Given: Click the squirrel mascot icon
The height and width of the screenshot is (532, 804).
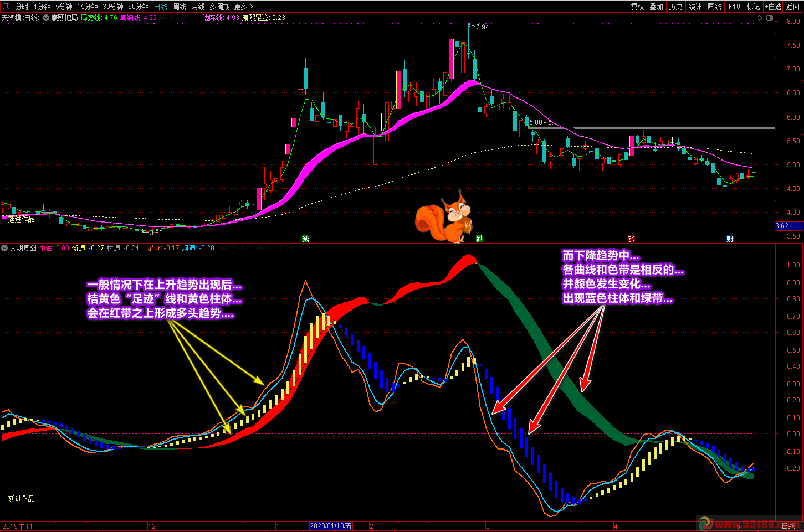Looking at the screenshot, I should coord(443,218).
